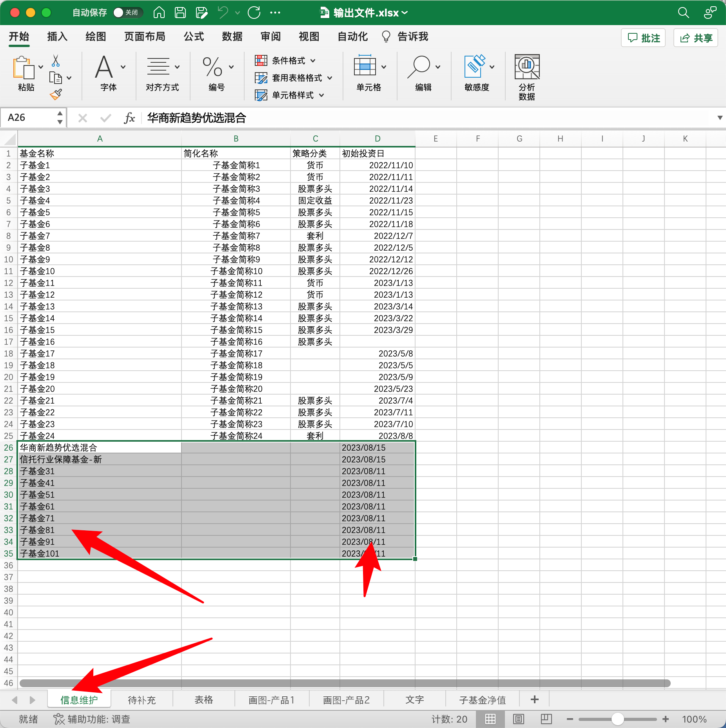Open the 单元格样式 dropdown

click(x=290, y=95)
